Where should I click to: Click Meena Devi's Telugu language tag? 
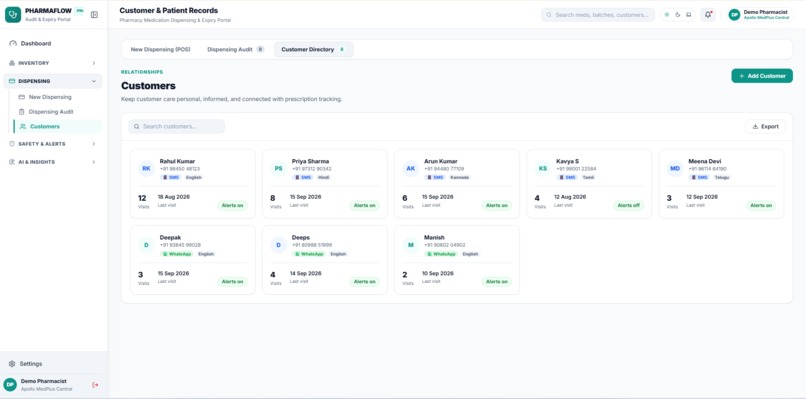pyautogui.click(x=721, y=177)
